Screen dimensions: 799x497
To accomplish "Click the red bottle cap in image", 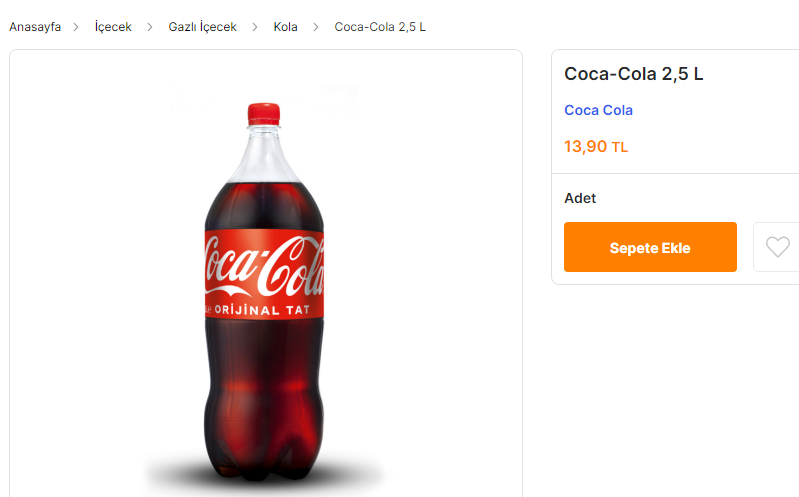I will [263, 112].
